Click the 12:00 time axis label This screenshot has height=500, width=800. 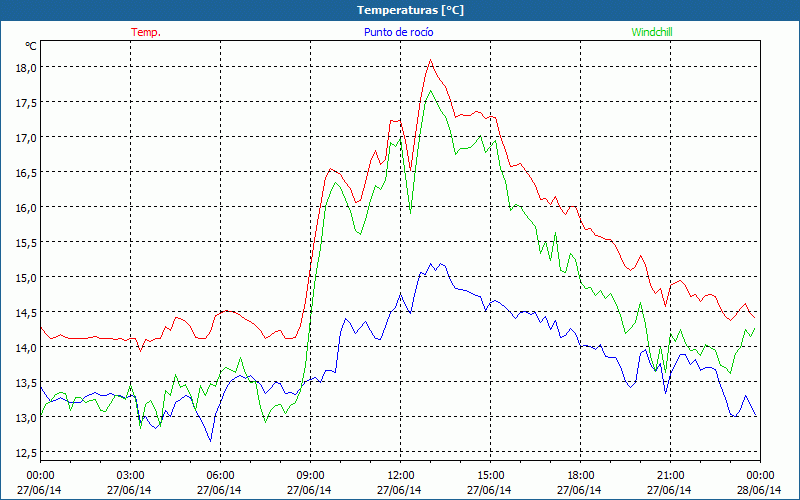401,476
